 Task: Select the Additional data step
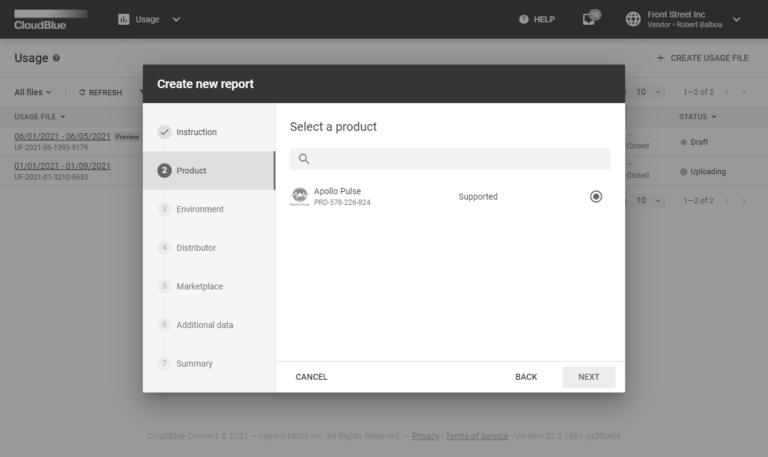point(209,325)
